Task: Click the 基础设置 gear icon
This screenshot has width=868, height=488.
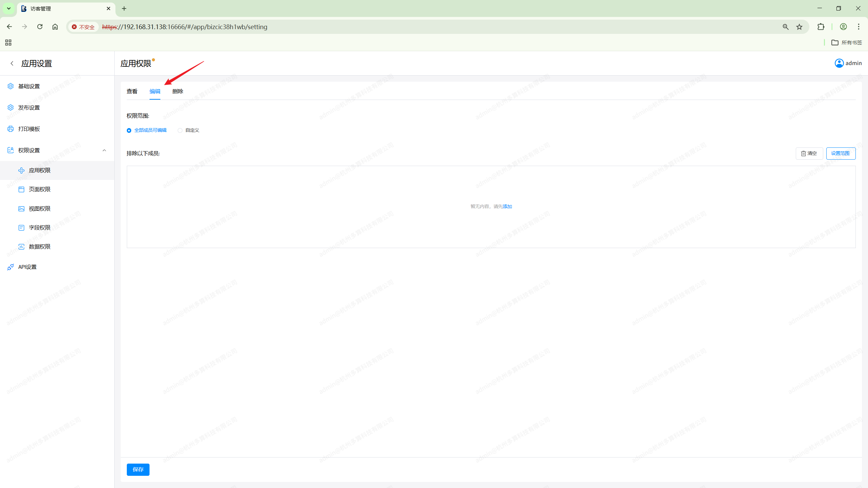Action: (x=11, y=86)
